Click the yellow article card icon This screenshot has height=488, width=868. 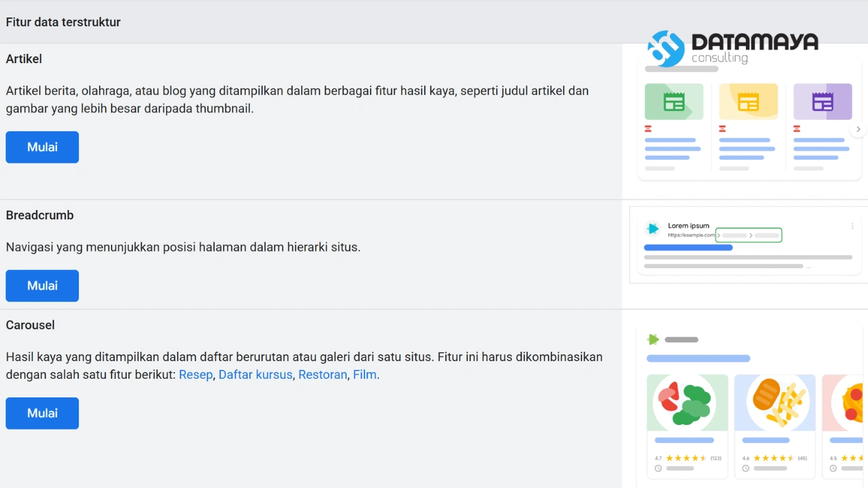[748, 102]
